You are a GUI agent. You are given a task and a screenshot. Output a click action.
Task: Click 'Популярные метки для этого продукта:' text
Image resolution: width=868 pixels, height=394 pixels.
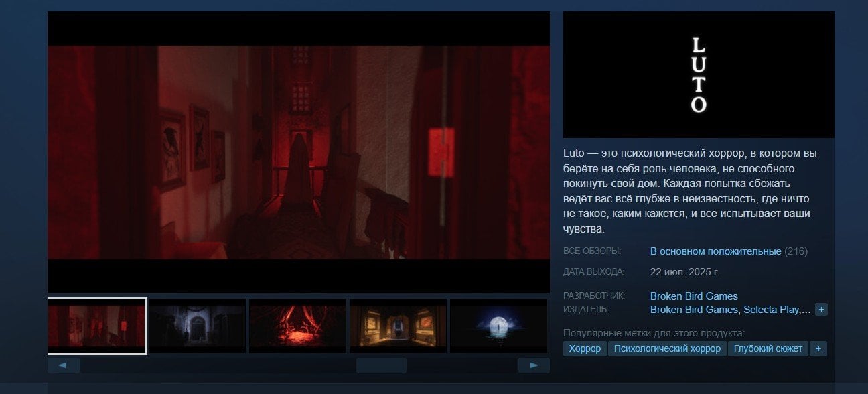coord(654,333)
